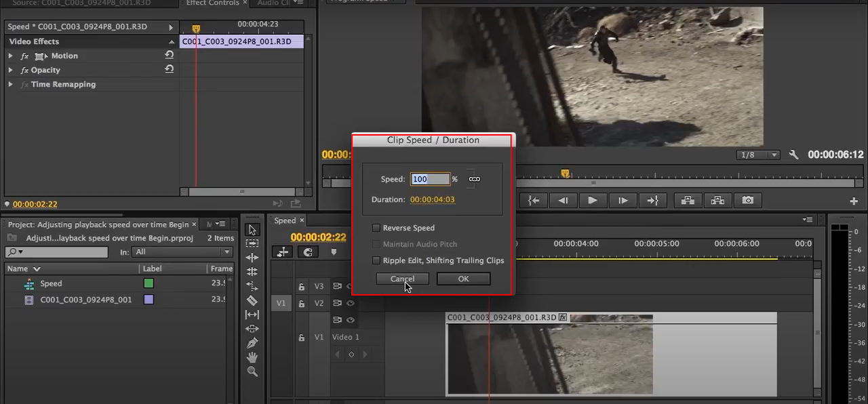Toggle sync lock on V2 track
868x404 pixels.
[x=337, y=303]
